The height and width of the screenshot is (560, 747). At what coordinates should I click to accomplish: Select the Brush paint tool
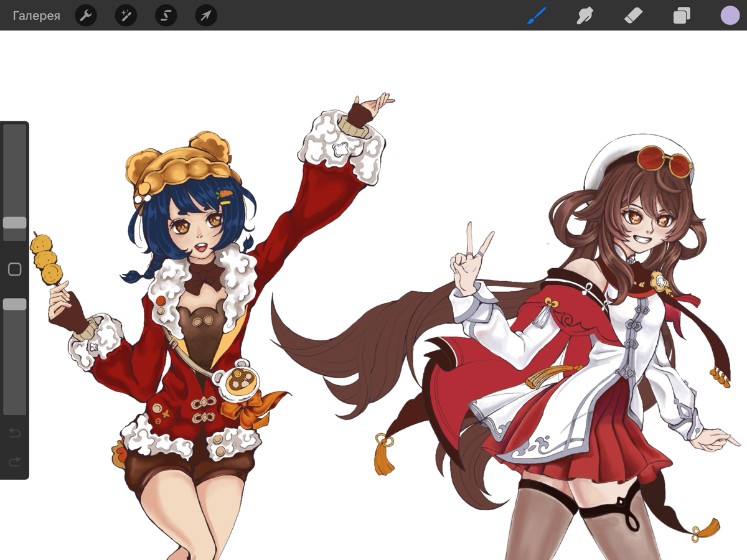click(536, 16)
